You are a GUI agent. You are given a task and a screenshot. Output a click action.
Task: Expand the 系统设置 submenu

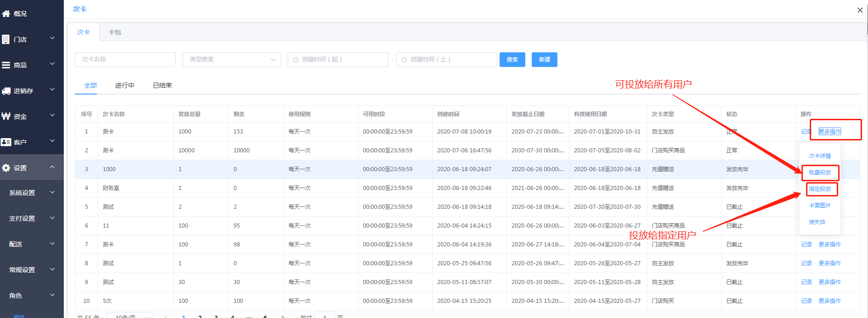coord(52,192)
